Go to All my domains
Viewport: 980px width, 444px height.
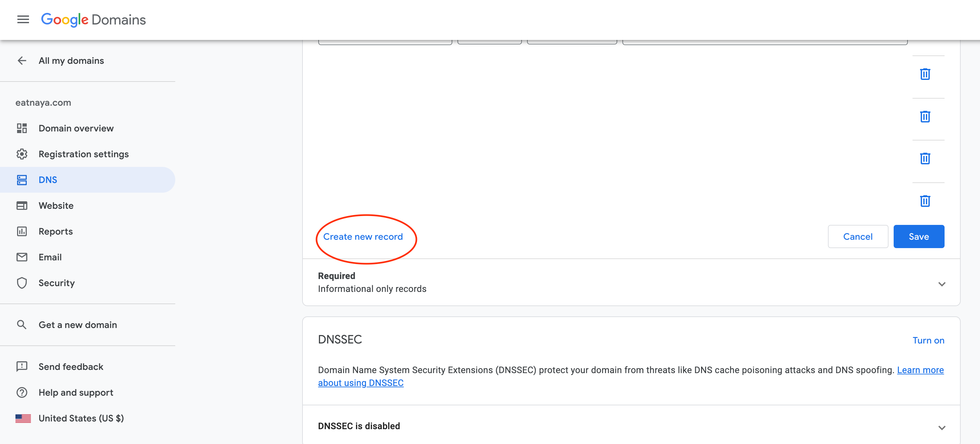[71, 61]
